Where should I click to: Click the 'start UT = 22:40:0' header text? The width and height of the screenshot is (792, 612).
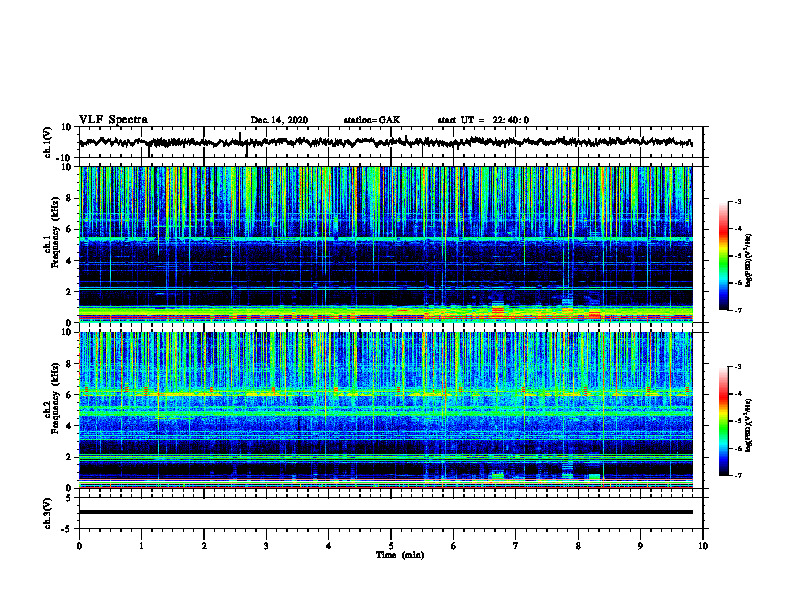tap(483, 120)
